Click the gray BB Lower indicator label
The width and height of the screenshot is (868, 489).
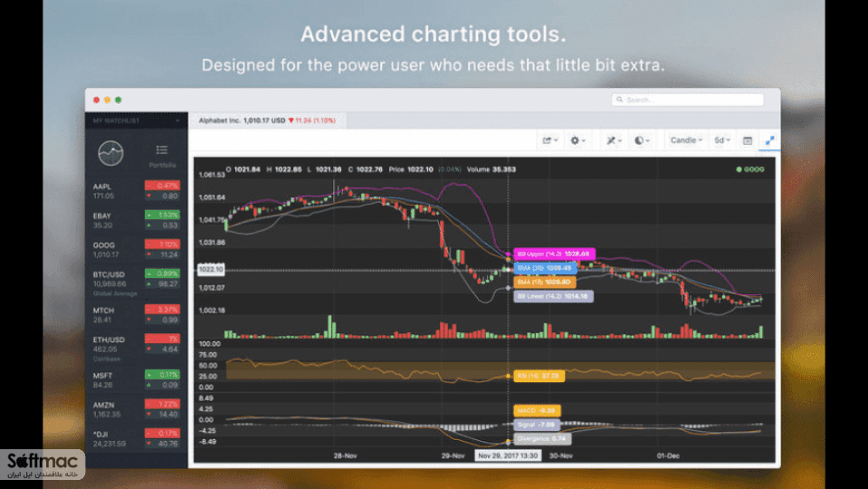click(553, 296)
